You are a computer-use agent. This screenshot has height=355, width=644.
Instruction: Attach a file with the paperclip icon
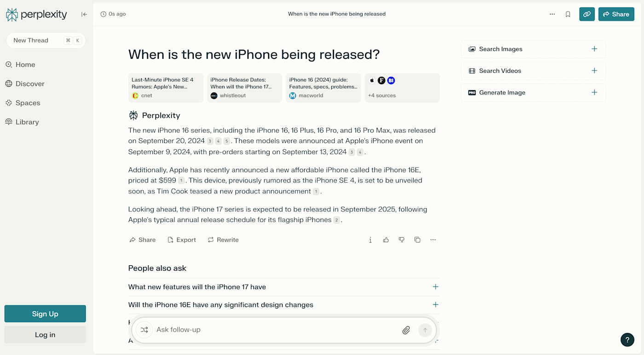pos(406,330)
